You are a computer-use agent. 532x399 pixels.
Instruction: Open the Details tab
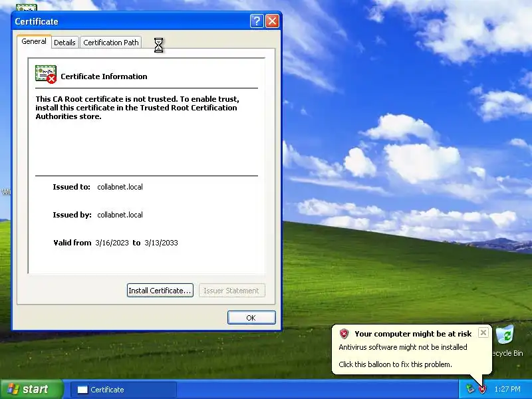tap(65, 43)
